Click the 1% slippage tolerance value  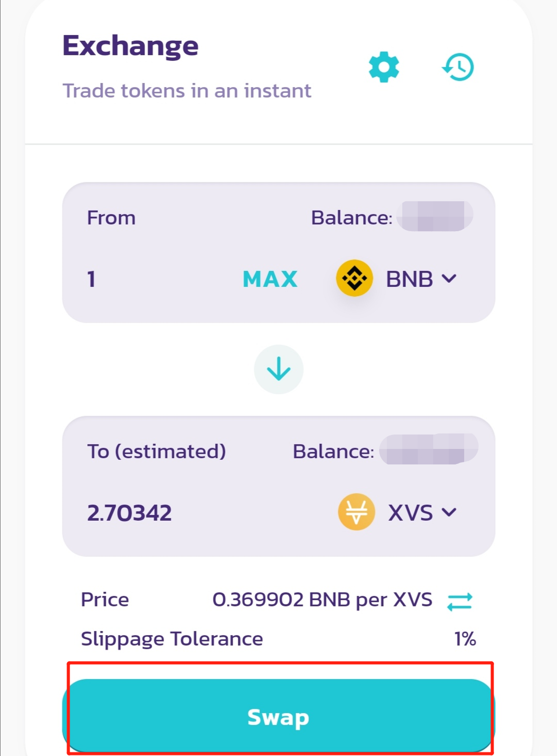[465, 639]
